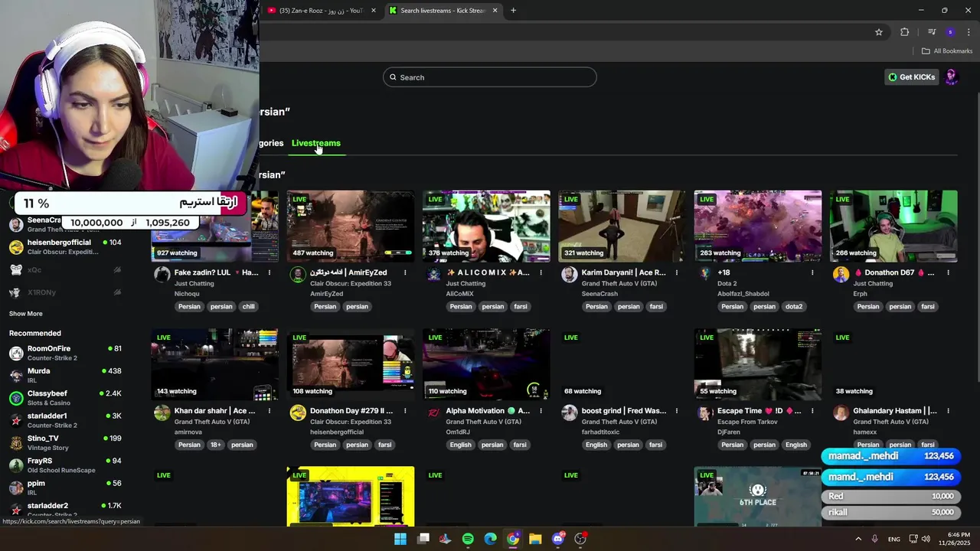Open Abolfazl_Shabdol channel link
The width and height of the screenshot is (980, 551).
[x=743, y=294]
